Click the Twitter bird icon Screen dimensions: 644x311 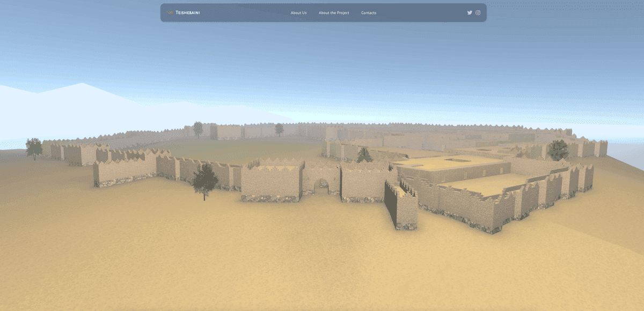(470, 12)
